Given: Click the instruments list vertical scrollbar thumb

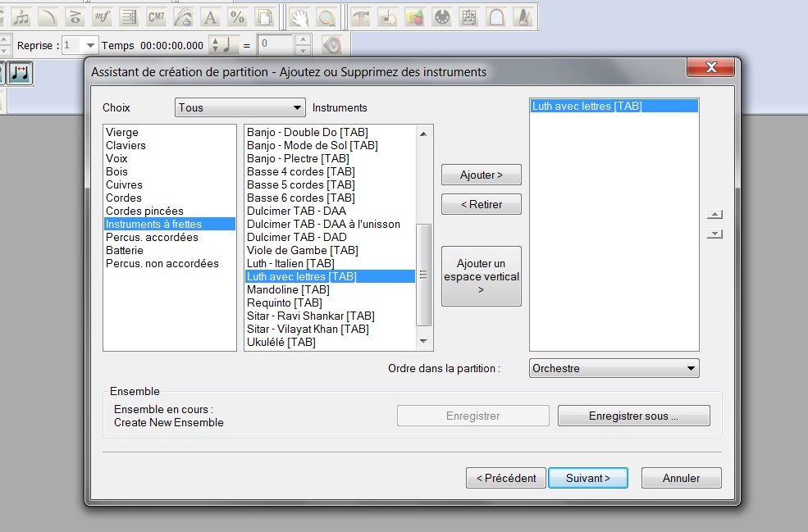Looking at the screenshot, I should tap(423, 275).
